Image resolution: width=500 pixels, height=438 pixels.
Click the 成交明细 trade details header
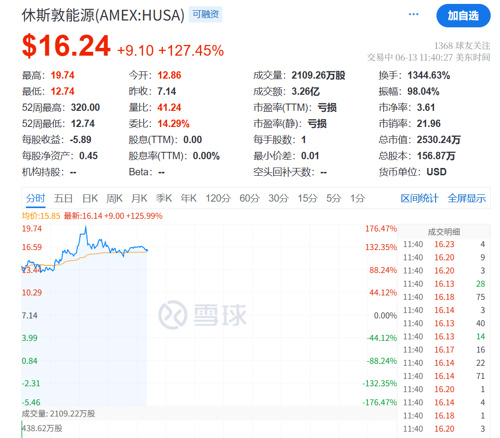point(444,232)
